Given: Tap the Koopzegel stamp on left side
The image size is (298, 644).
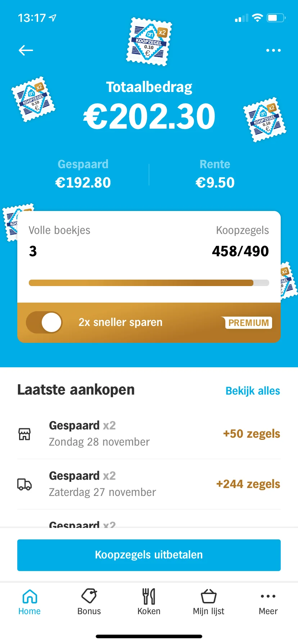Looking at the screenshot, I should [33, 99].
